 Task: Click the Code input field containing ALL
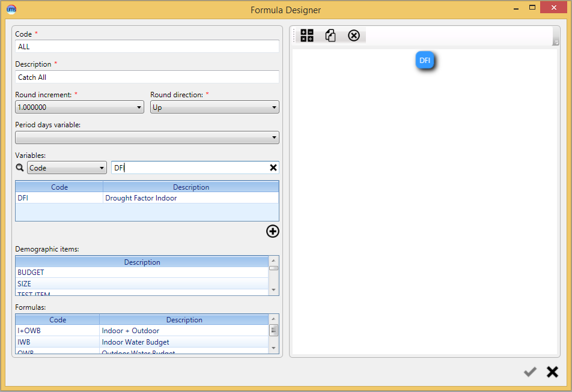coord(147,46)
